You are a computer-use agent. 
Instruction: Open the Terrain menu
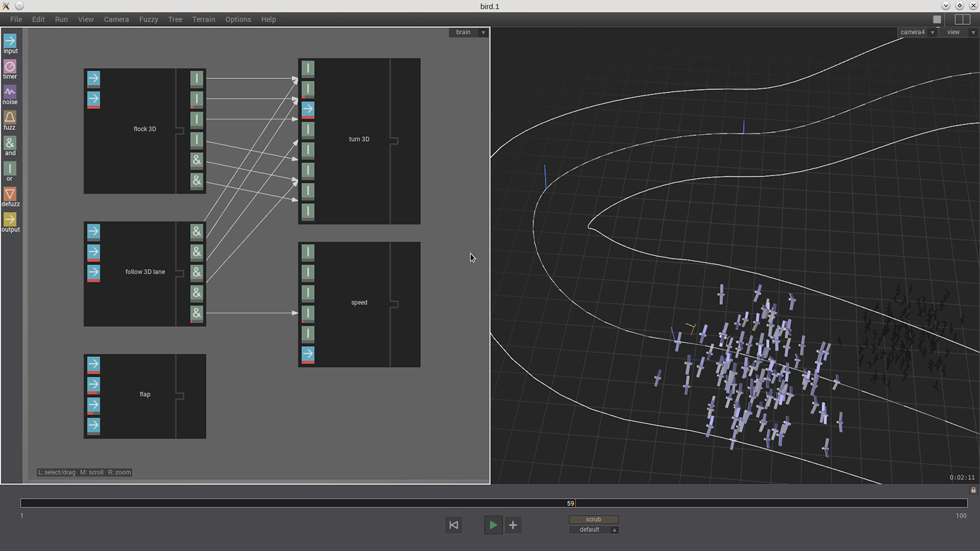(x=203, y=20)
